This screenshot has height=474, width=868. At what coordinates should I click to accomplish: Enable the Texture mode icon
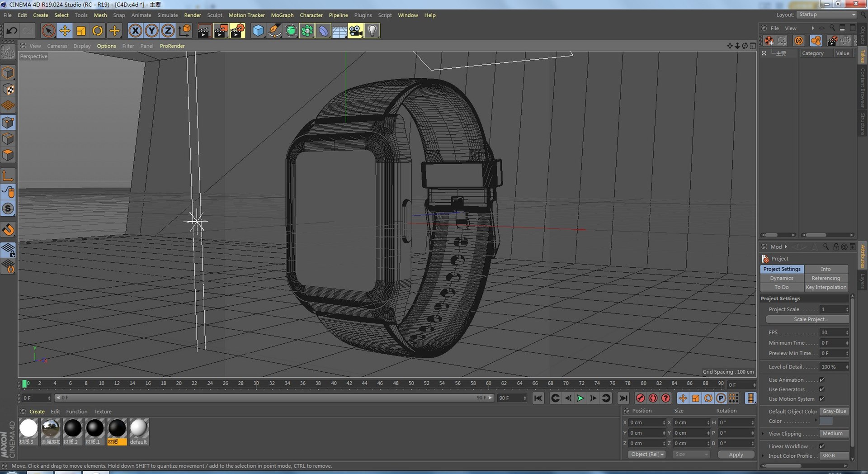click(x=8, y=89)
